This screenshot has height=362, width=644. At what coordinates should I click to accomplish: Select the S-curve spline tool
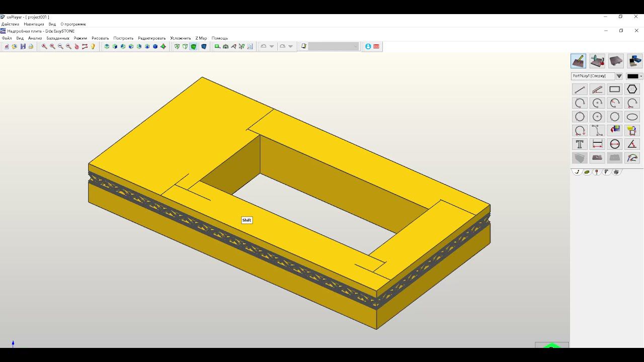pyautogui.click(x=597, y=131)
